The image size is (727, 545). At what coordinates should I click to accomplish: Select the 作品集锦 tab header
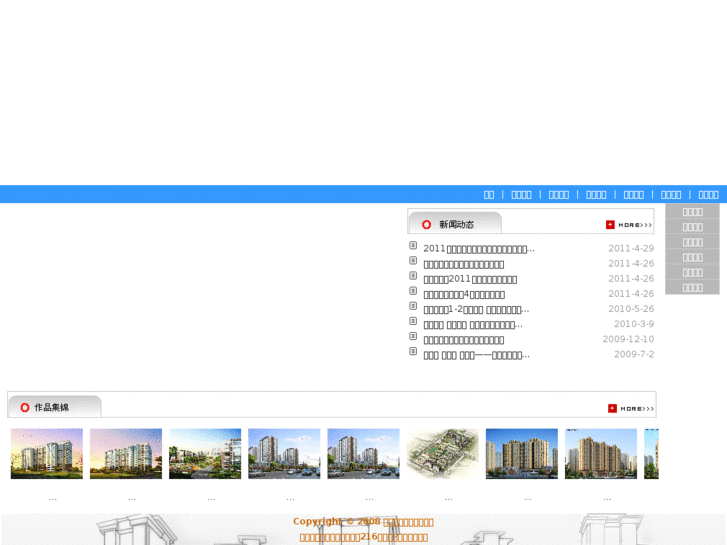click(x=55, y=407)
